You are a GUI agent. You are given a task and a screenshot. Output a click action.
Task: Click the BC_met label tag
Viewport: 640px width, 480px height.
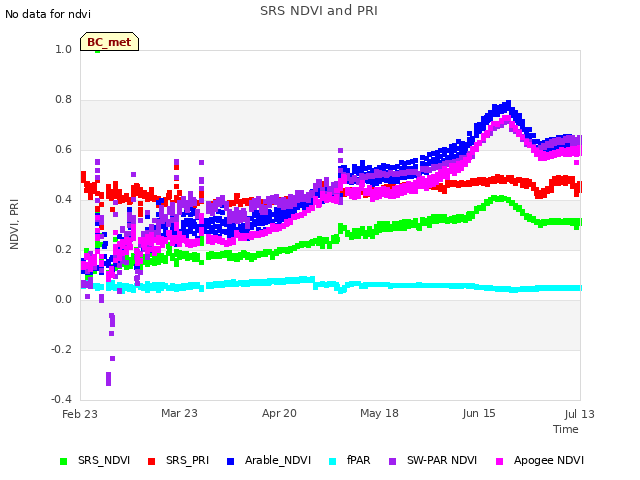coord(109,42)
